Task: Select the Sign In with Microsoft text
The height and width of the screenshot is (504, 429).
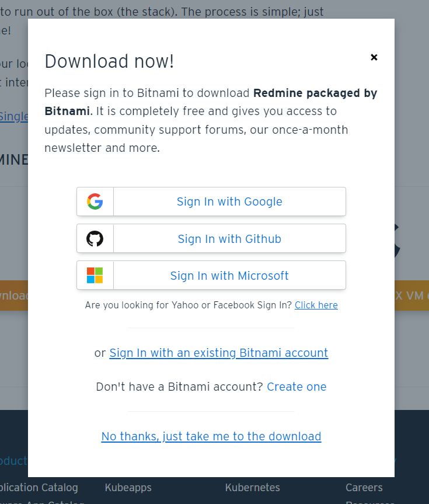Action: tap(229, 276)
